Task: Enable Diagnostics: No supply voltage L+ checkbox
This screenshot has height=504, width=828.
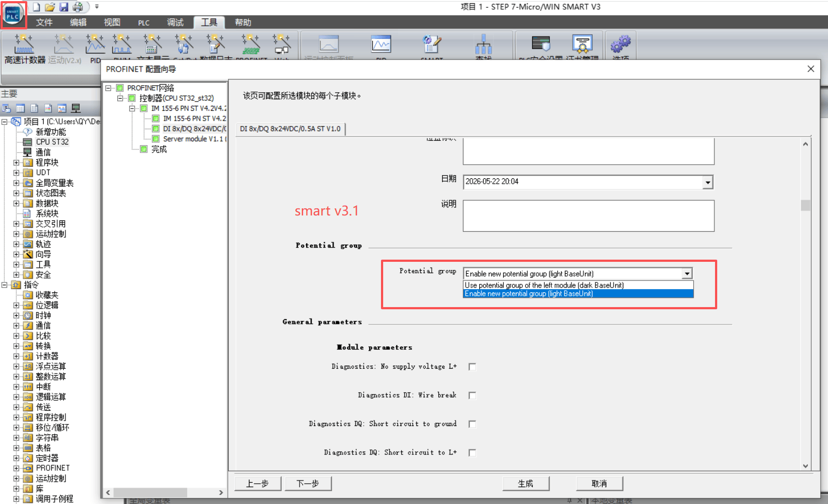Action: (472, 367)
